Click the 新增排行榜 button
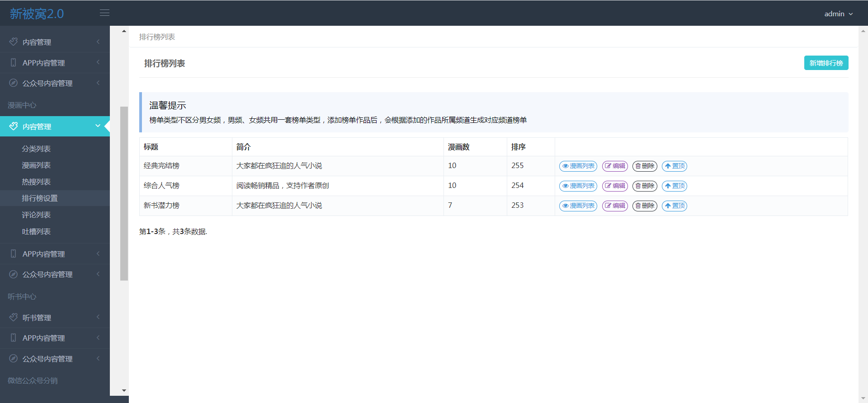 click(826, 63)
